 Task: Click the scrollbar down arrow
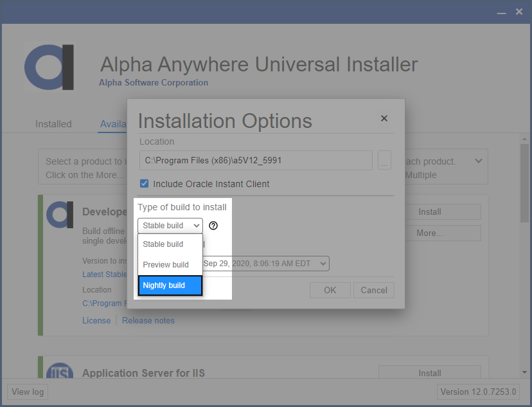(x=524, y=372)
